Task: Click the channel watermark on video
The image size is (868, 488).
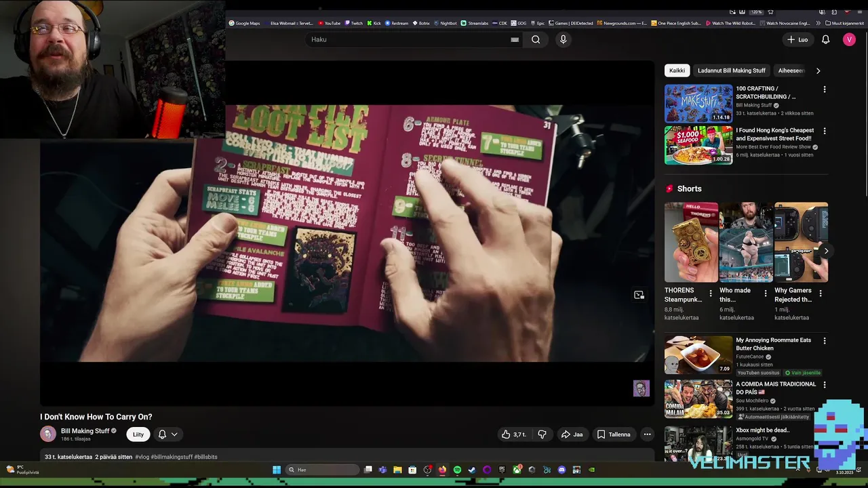Action: [x=642, y=388]
